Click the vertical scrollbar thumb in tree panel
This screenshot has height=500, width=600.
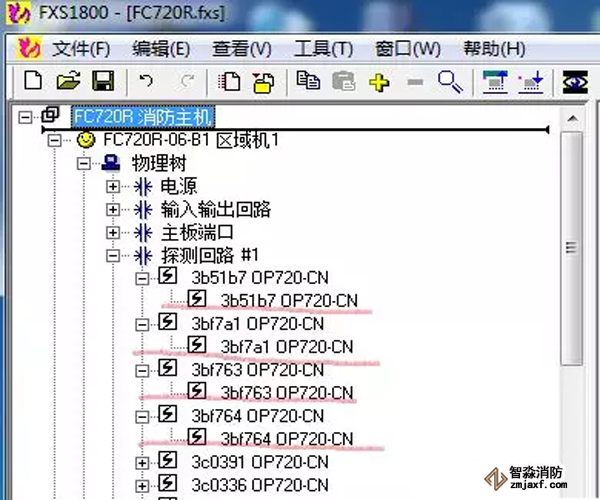pos(571,248)
